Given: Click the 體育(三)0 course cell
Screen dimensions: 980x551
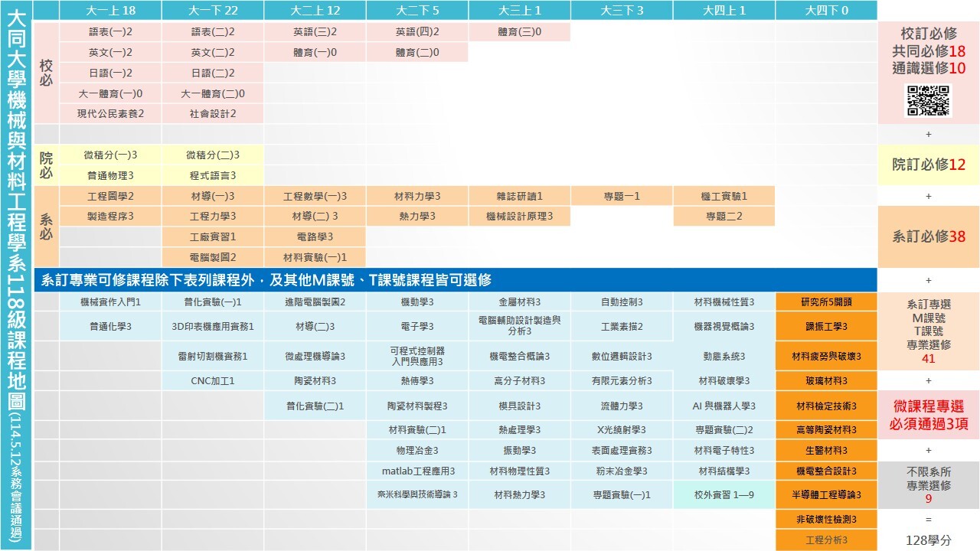Looking at the screenshot, I should tap(519, 32).
